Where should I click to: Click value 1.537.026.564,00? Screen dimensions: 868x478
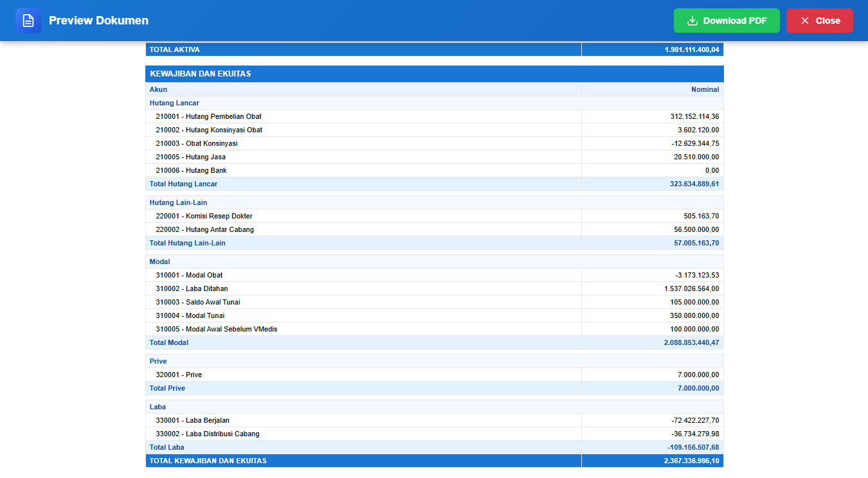692,288
